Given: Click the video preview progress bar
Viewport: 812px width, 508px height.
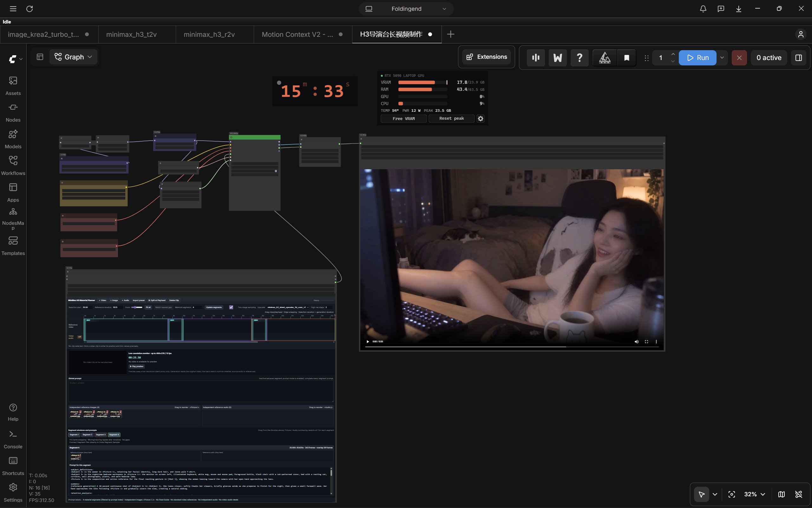Looking at the screenshot, I should (x=512, y=347).
